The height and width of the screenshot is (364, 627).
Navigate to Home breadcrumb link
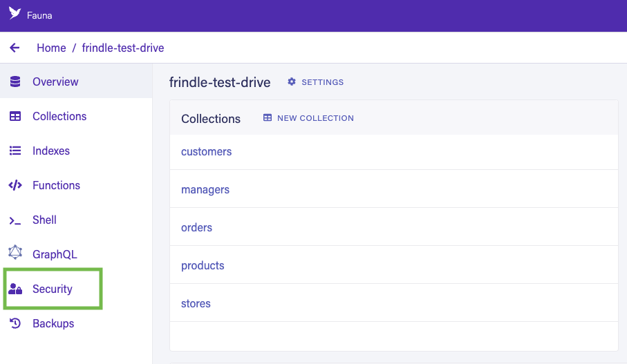(x=51, y=48)
